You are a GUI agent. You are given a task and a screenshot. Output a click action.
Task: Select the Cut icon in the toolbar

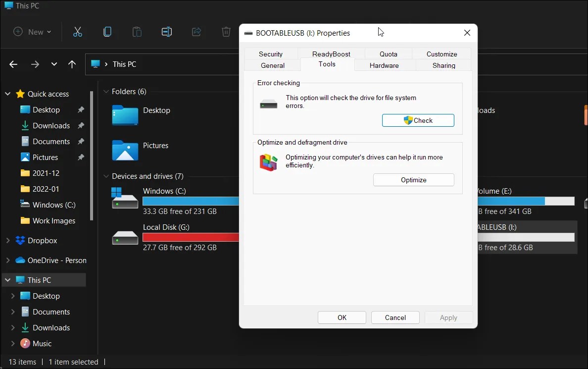click(77, 32)
